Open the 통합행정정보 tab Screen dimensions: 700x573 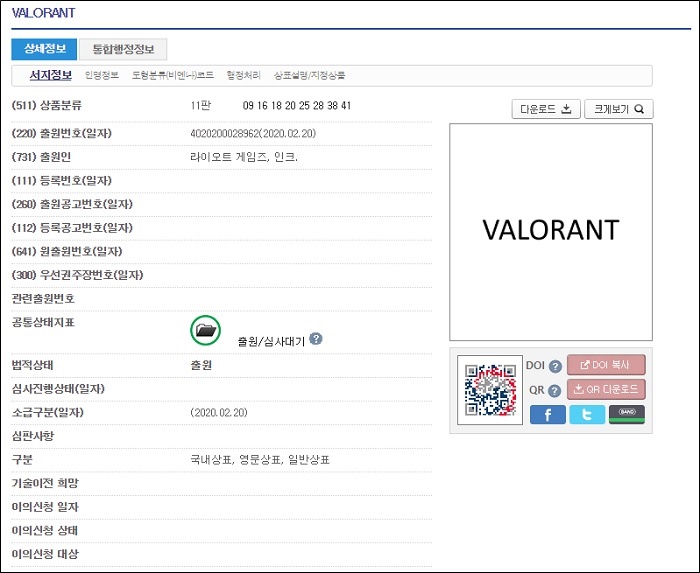[x=123, y=49]
